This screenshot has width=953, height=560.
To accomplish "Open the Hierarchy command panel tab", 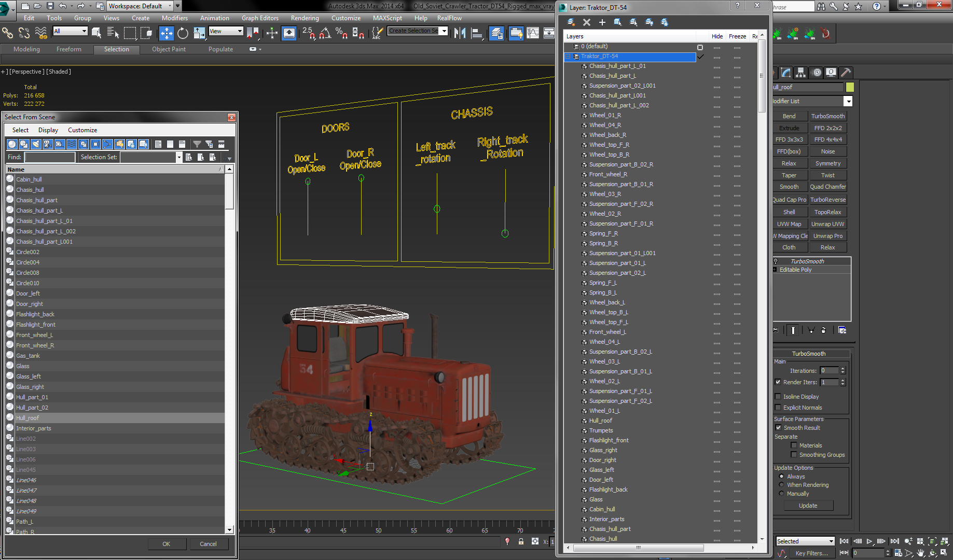I will (801, 73).
